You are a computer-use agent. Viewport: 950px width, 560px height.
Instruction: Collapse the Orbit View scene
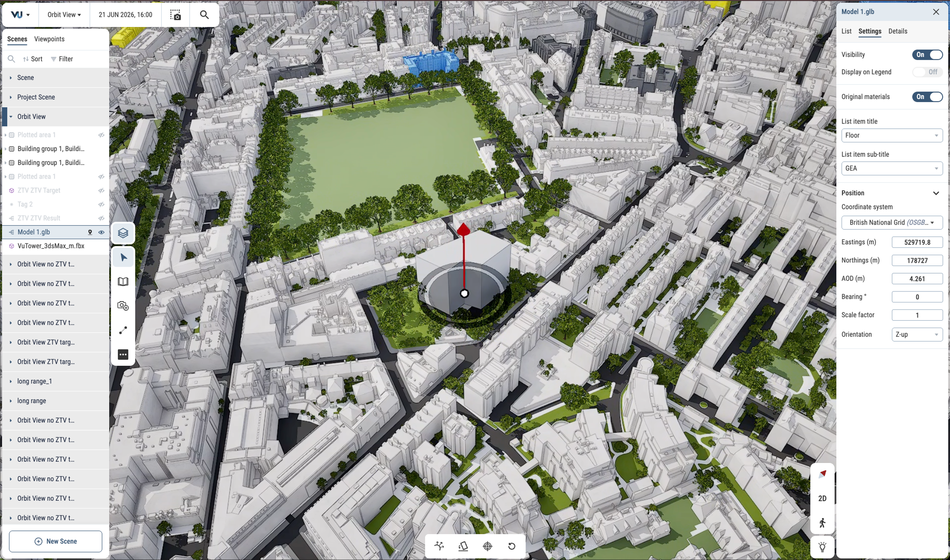(11, 117)
